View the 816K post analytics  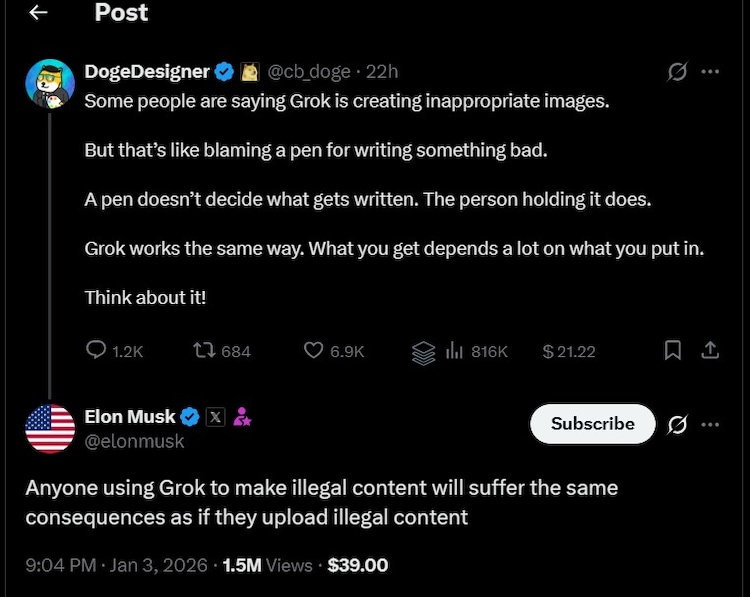click(477, 351)
